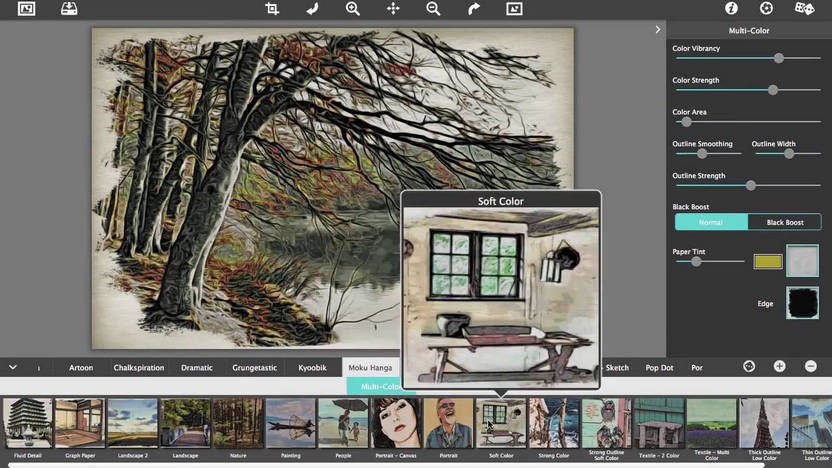
Task: Collapse the right settings panel arrow
Action: (657, 30)
